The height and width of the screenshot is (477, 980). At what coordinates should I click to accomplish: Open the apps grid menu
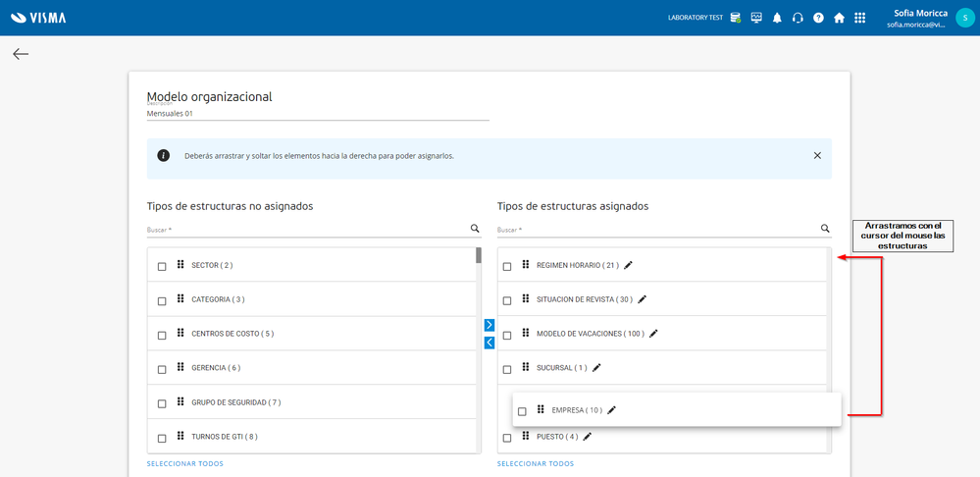point(860,18)
